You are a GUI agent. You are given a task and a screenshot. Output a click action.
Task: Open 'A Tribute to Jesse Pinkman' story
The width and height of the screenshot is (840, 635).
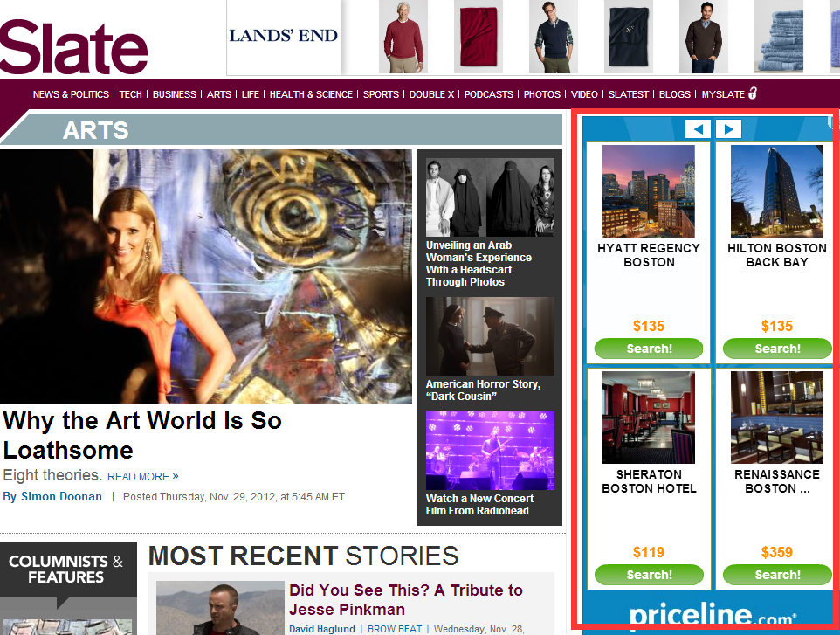406,600
